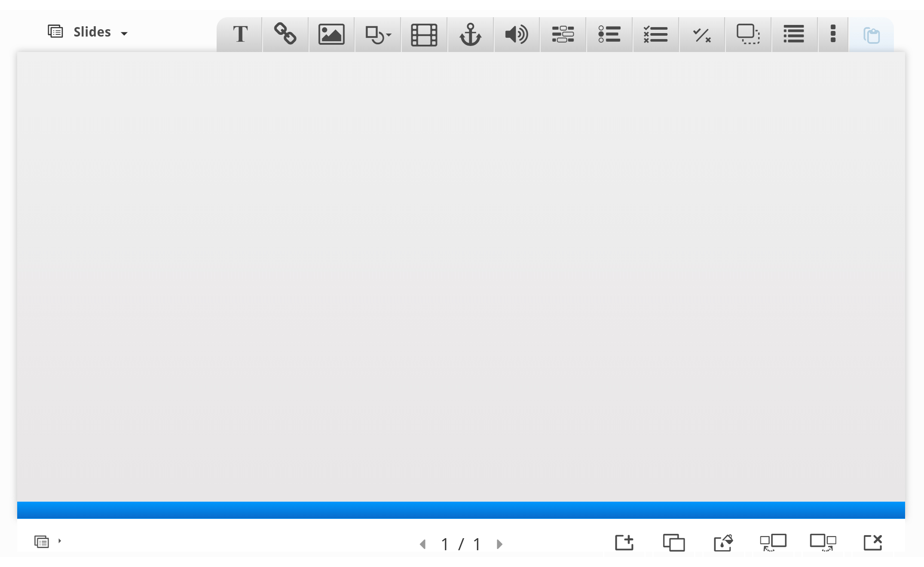This screenshot has height=567, width=924.
Task: Insert a True/False question
Action: [702, 34]
